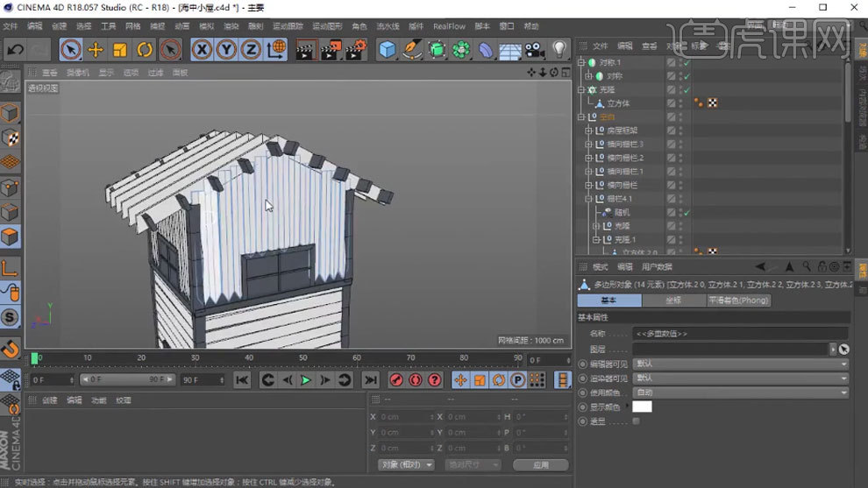Click the 名称 input field
The image size is (868, 488).
pos(740,334)
